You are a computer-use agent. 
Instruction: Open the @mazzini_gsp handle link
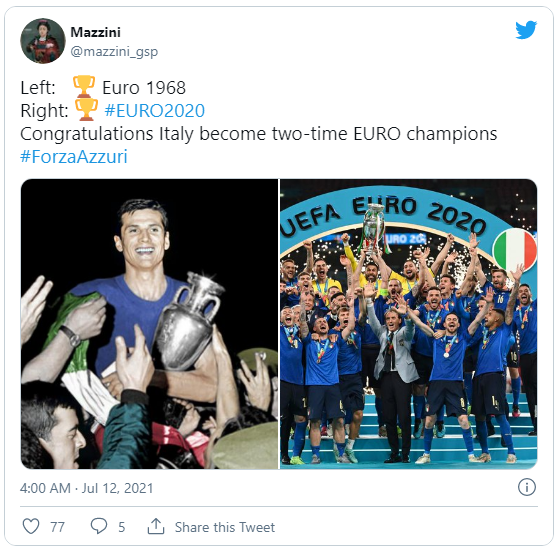click(114, 52)
